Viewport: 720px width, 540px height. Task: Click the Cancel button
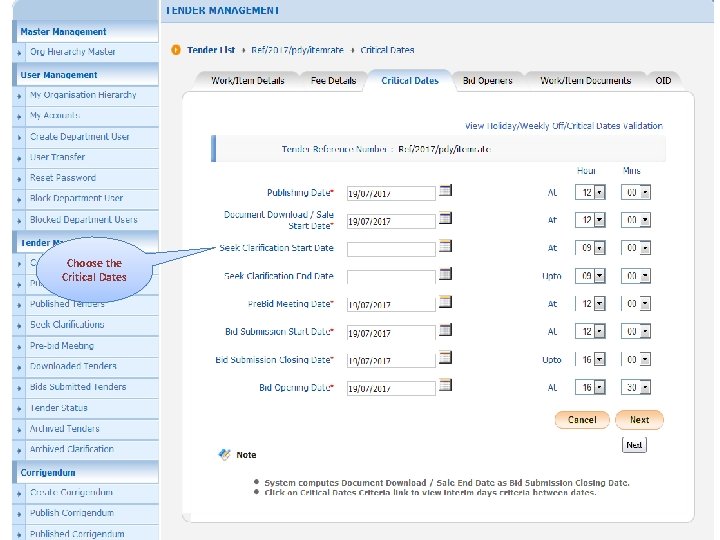(x=582, y=420)
